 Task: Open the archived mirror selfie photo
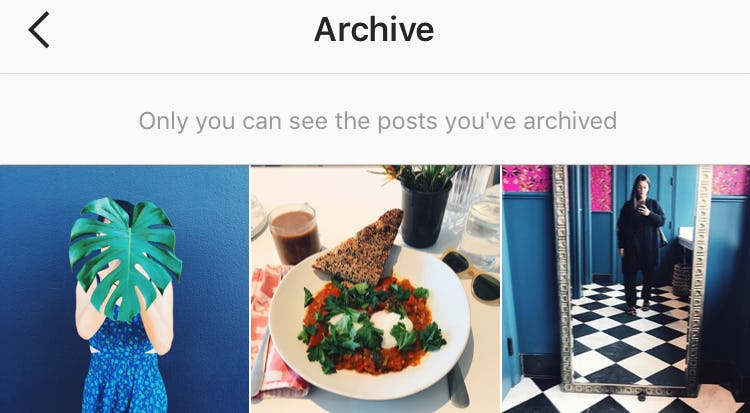(626, 289)
